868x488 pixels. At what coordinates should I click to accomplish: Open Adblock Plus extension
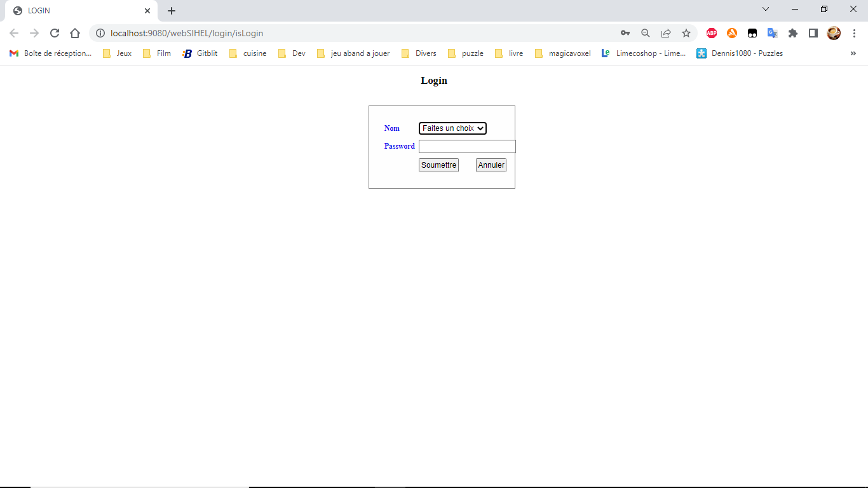(712, 33)
